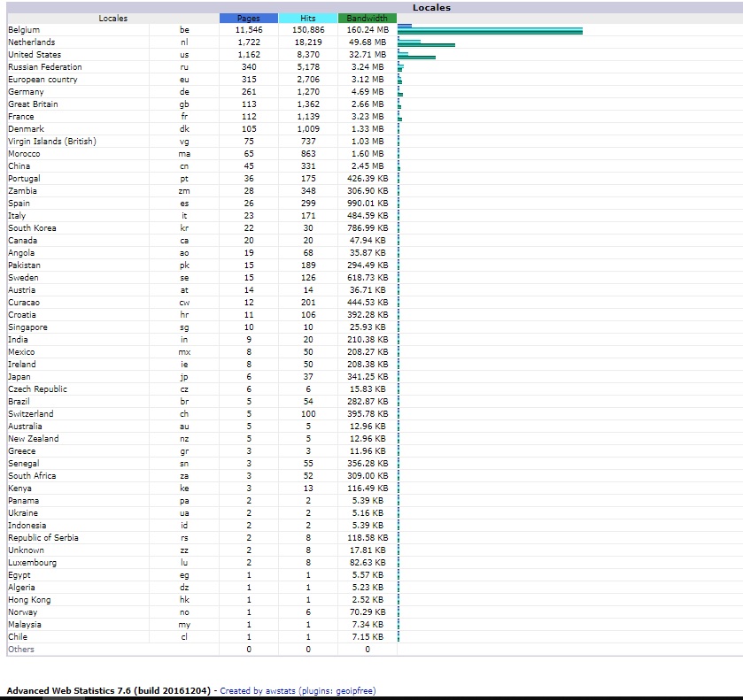
Task: Select United States bandwidth '32.71 MB'
Action: pos(368,55)
